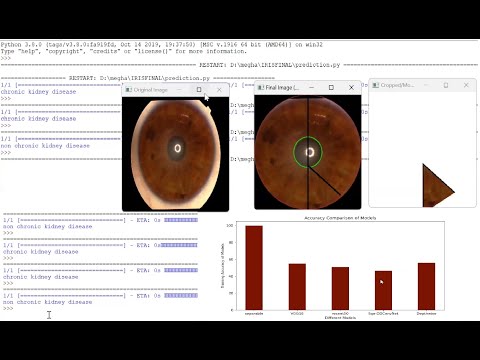Click the 'Python 3.8.0' version header line

click(x=162, y=45)
